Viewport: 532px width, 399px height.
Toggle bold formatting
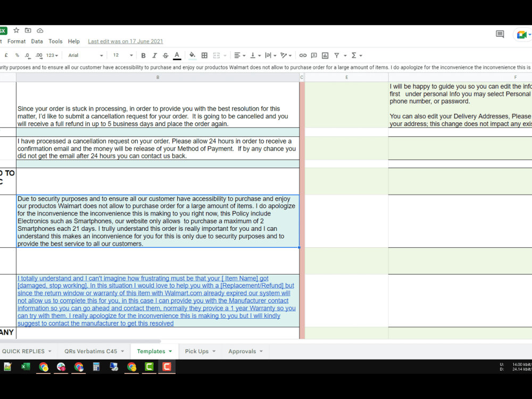(143, 55)
